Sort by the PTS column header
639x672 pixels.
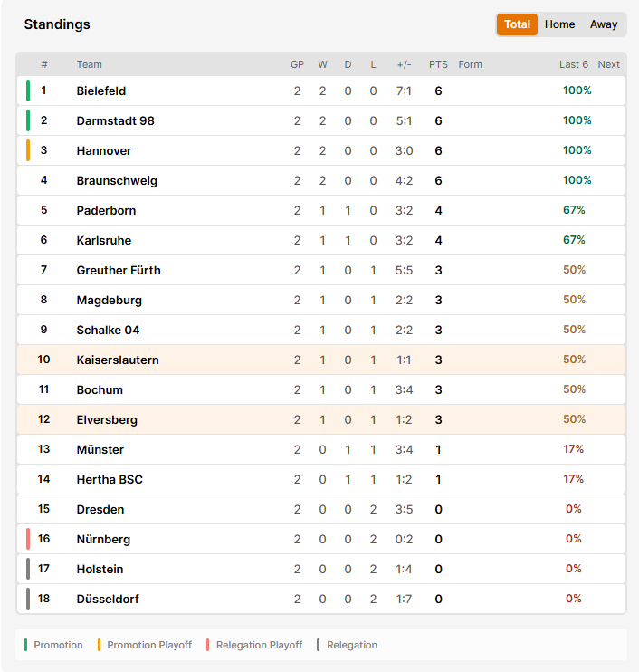point(438,64)
